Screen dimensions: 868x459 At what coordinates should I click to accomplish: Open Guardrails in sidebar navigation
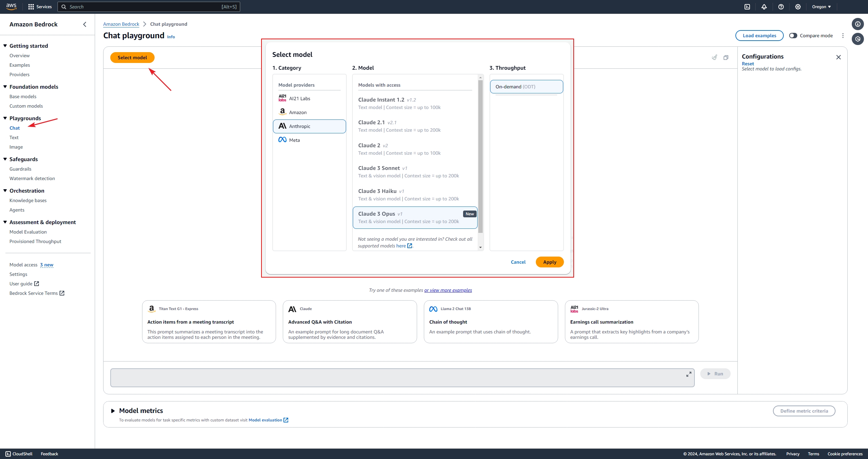coord(20,169)
